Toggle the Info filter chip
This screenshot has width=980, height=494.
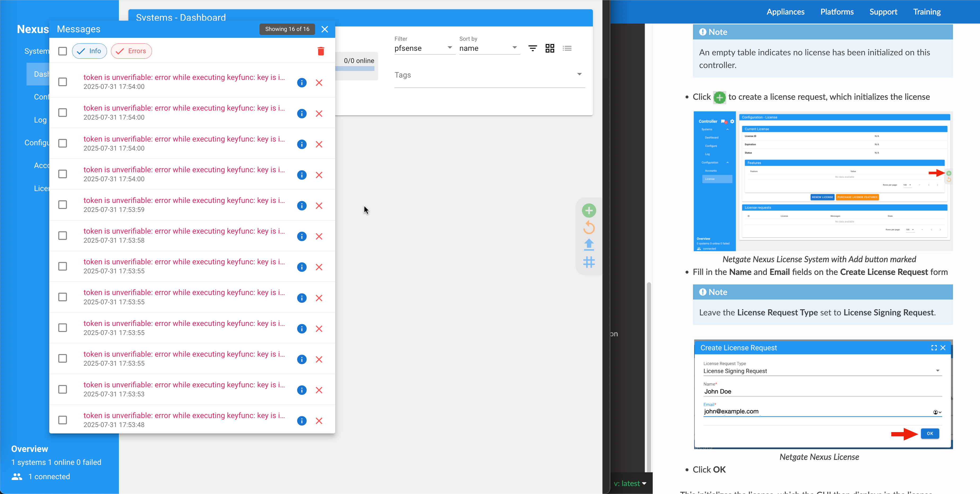[90, 51]
